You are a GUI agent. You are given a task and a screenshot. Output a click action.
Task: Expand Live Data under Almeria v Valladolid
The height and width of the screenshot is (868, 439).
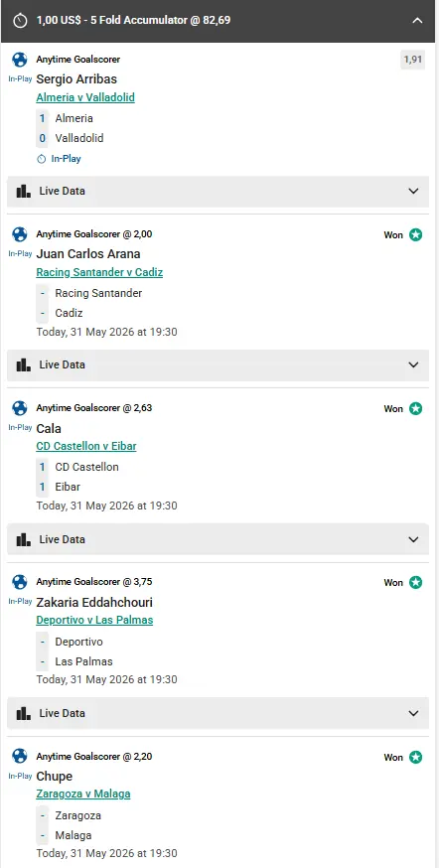(218, 191)
